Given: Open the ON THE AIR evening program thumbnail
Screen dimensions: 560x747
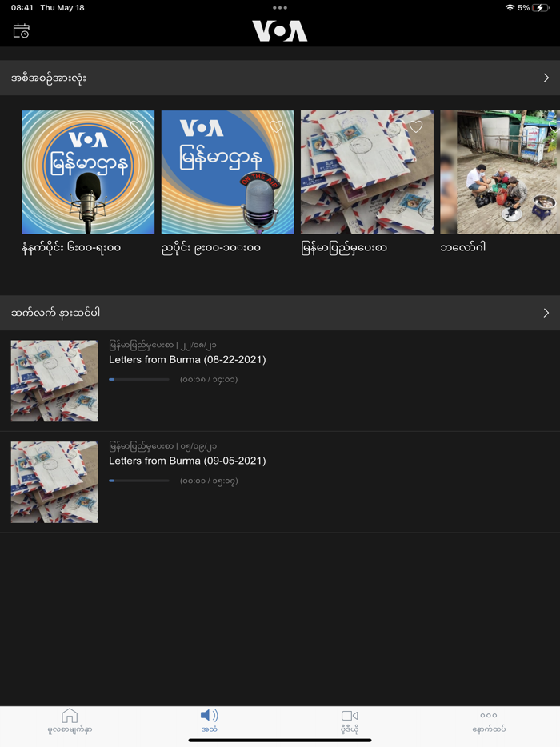Looking at the screenshot, I should tap(228, 172).
